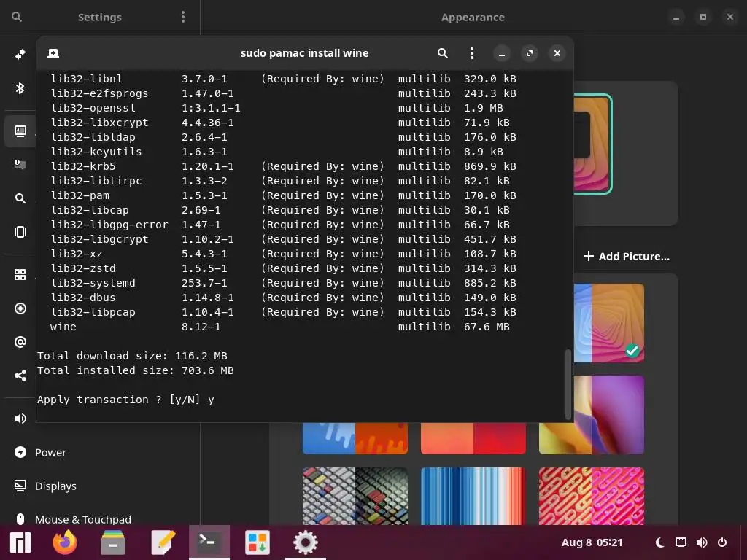
Task: Click the terminal vertical scrollbar
Action: pos(568,384)
